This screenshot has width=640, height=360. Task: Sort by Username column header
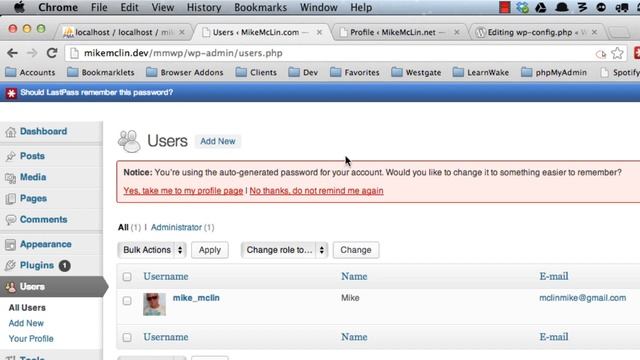(x=166, y=277)
